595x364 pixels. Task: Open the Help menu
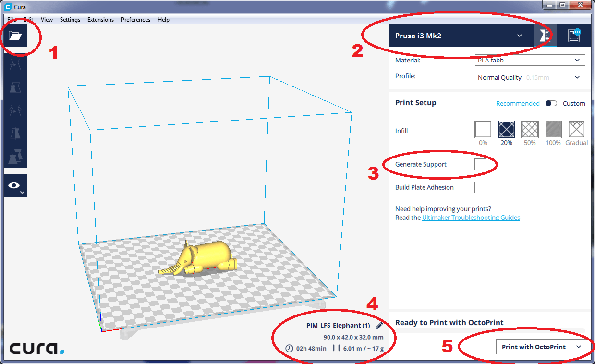[x=163, y=20]
